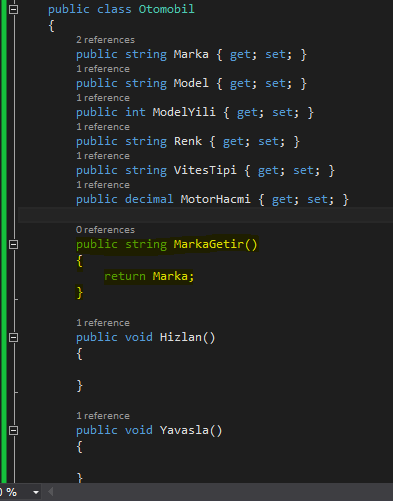Click the 'return' keyword in MarkaGetir
Image resolution: width=393 pixels, height=501 pixels.
[x=125, y=276]
